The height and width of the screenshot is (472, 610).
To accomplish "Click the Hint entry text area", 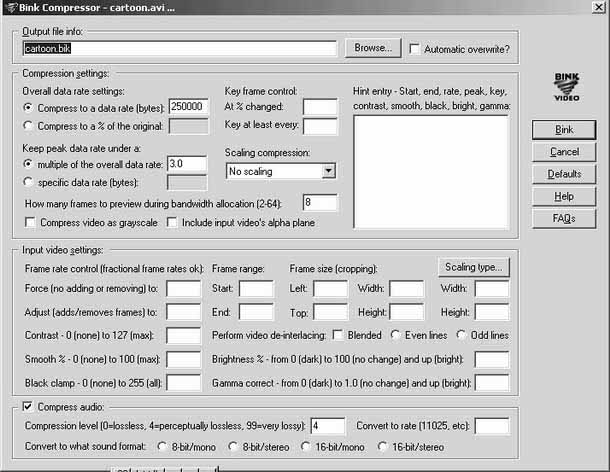I will 431,172.
